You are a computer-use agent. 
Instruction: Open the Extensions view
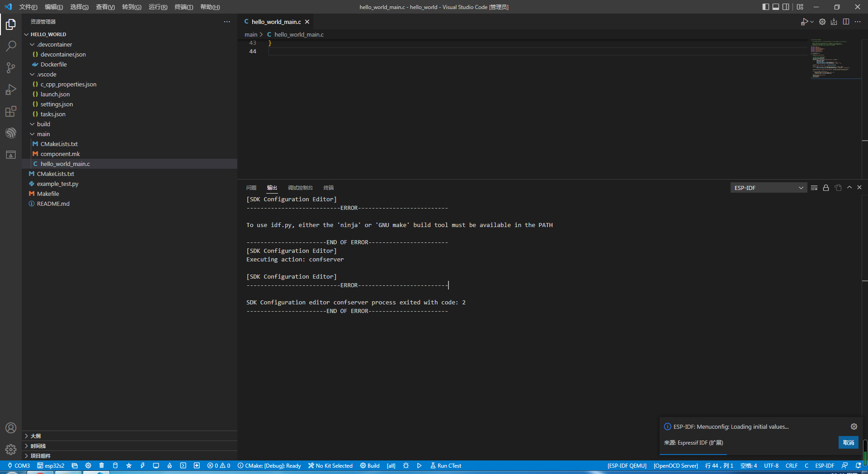[11, 111]
